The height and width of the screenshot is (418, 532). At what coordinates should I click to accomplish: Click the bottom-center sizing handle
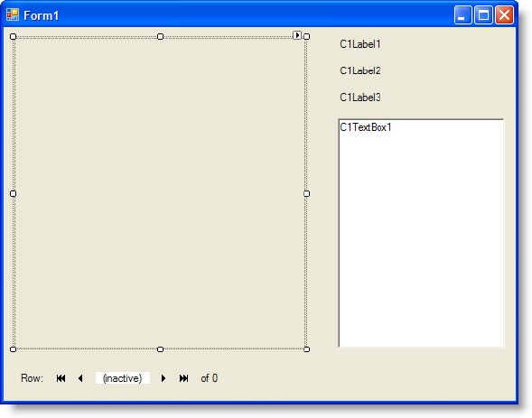pyautogui.click(x=160, y=349)
